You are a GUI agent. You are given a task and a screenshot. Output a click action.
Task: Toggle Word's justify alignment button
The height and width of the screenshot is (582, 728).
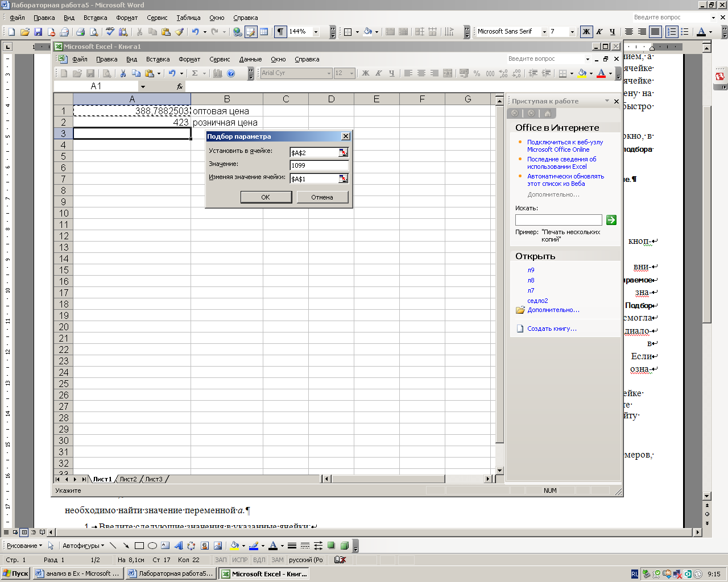point(655,32)
